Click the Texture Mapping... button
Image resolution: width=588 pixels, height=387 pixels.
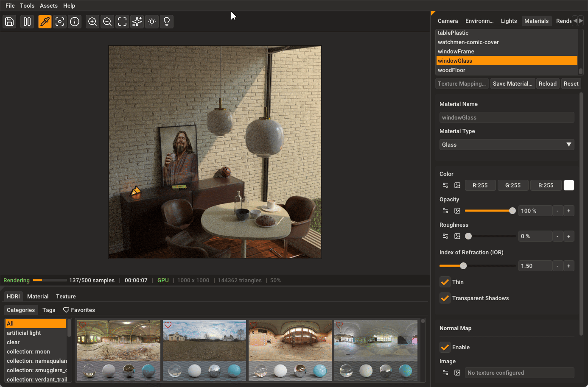point(462,84)
